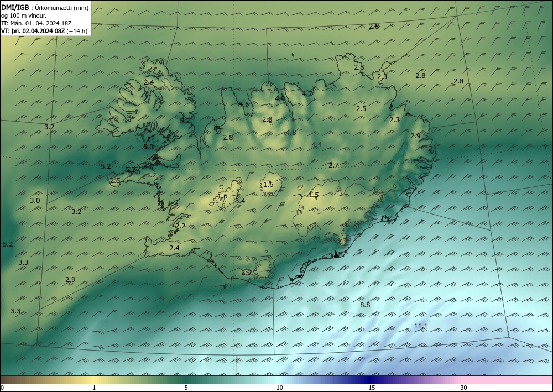Click the '5' label on the color scale

[186, 388]
